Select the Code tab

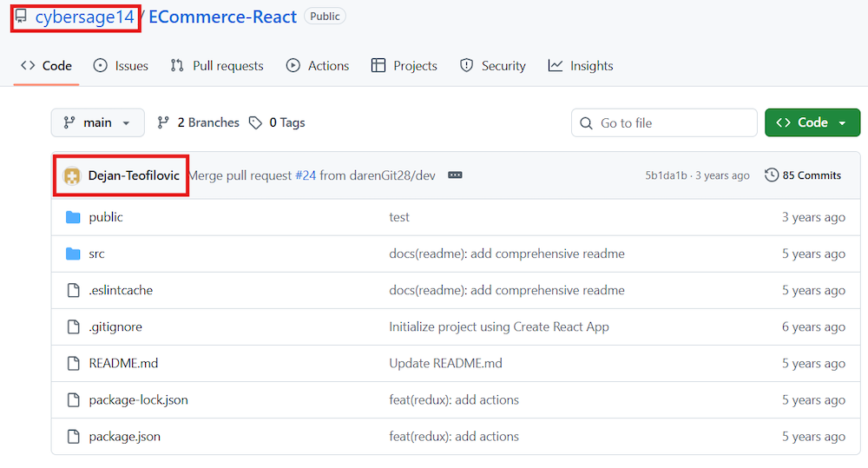point(47,66)
